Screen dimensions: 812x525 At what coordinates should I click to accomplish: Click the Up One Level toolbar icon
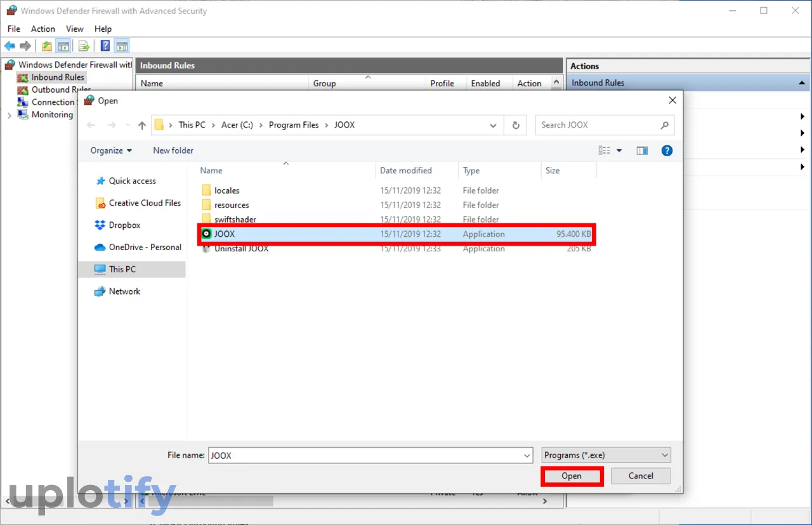[x=47, y=46]
